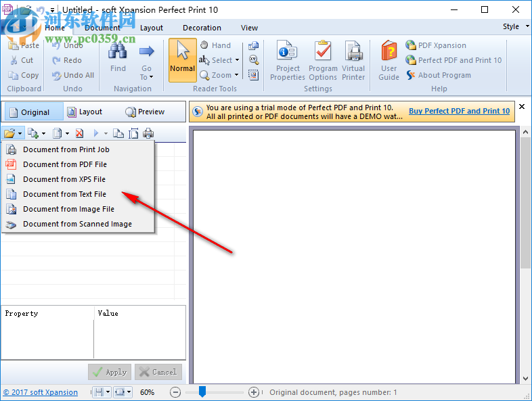Screen dimensions: 532x401
Task: Expand the add document dropdown arrow
Action: (x=43, y=133)
